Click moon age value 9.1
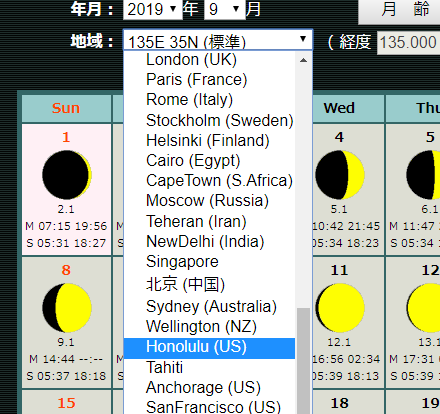 pyautogui.click(x=66, y=342)
